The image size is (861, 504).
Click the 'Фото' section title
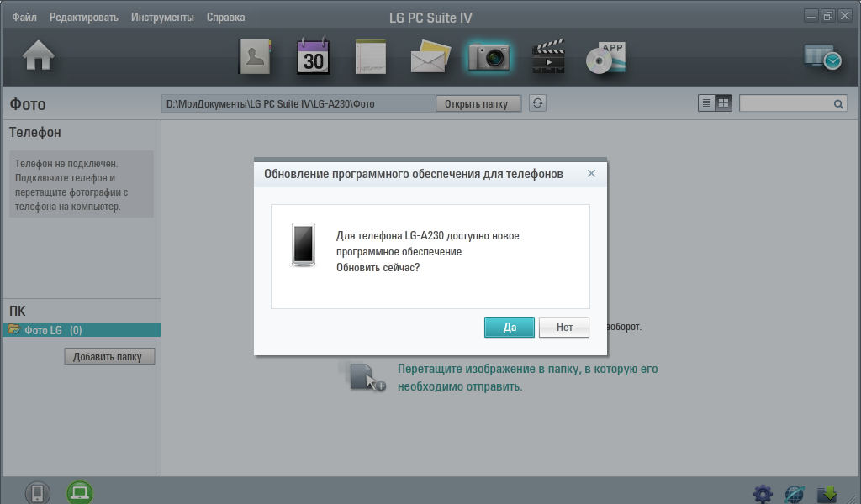[x=28, y=104]
